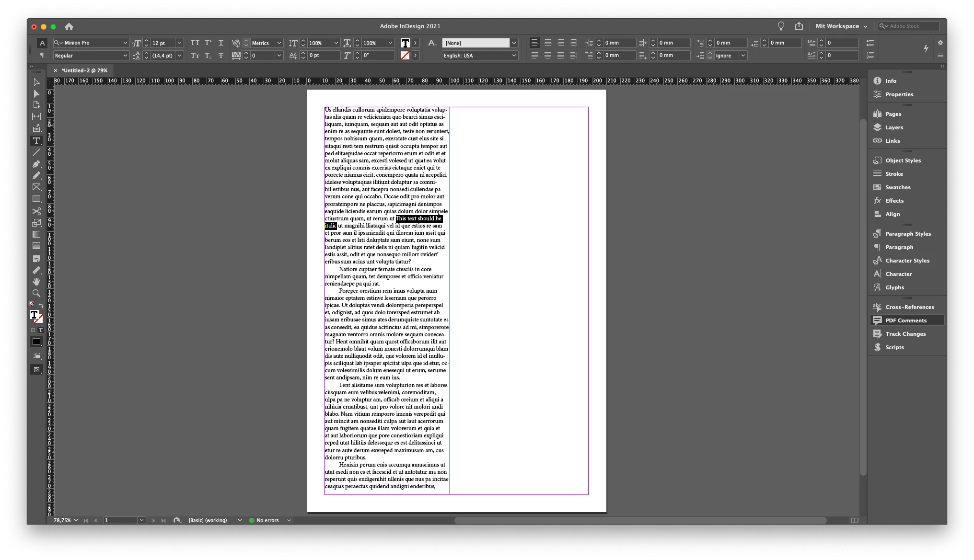Viewport: 974px width, 560px height.
Task: Select the Pen tool
Action: point(36,164)
